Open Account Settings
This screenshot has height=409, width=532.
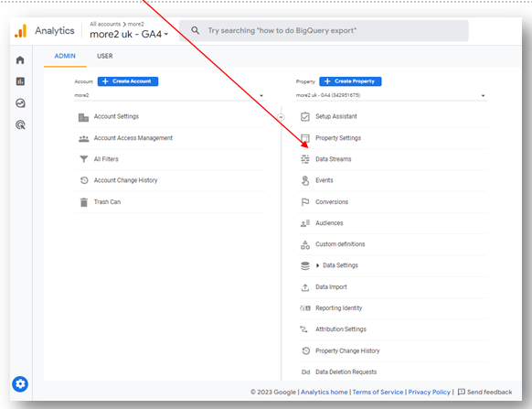point(116,116)
